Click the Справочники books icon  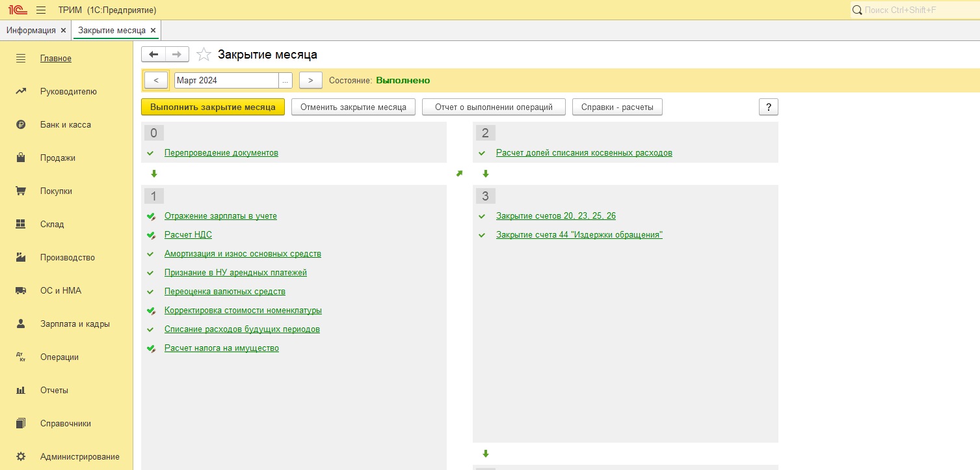click(21, 424)
